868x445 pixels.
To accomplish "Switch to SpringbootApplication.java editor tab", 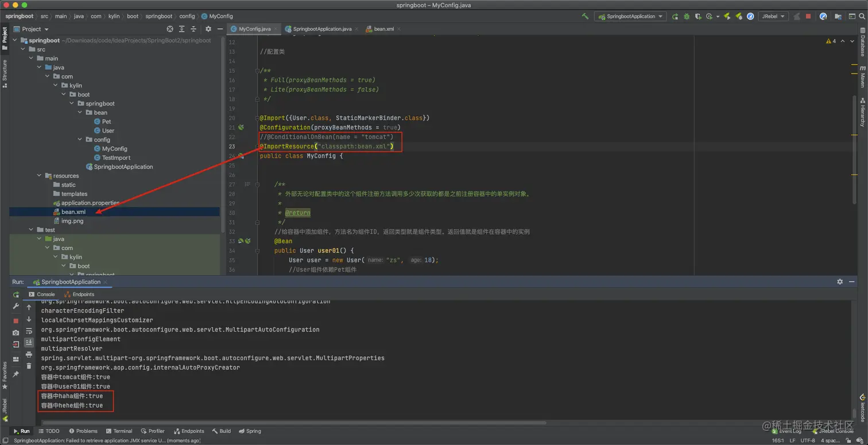I will click(322, 29).
